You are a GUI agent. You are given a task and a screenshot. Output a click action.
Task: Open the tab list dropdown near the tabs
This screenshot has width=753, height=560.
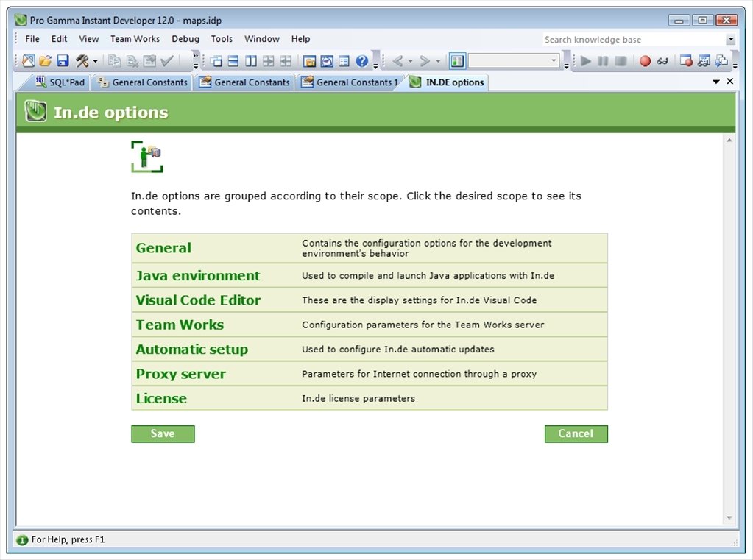[717, 82]
